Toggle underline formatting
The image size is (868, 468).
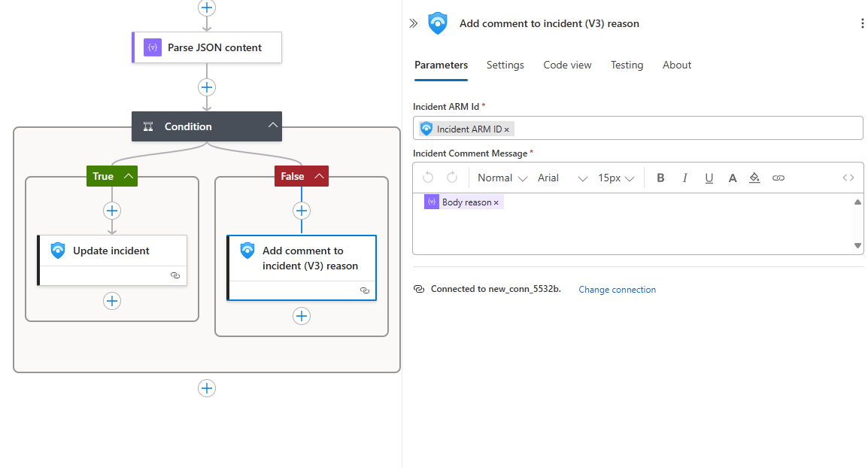pos(709,178)
